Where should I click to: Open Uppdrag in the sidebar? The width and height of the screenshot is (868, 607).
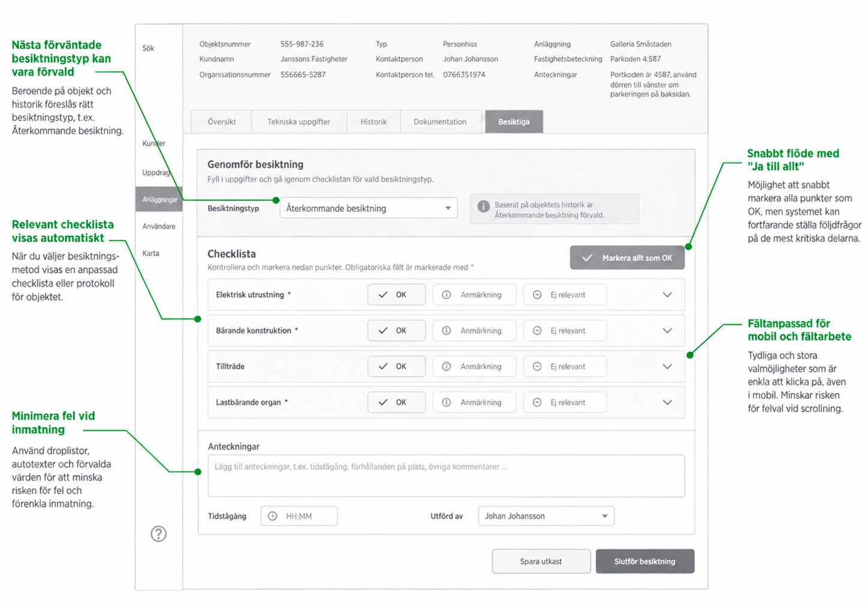[x=156, y=173]
